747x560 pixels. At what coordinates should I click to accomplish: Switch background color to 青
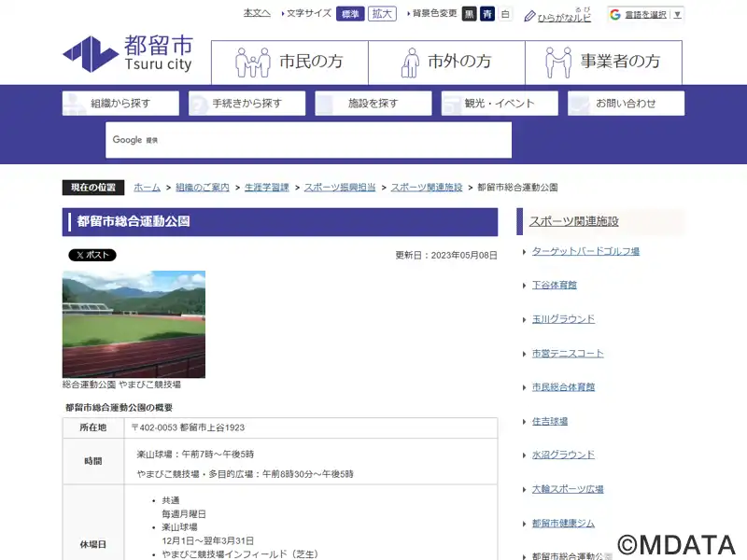coord(486,14)
